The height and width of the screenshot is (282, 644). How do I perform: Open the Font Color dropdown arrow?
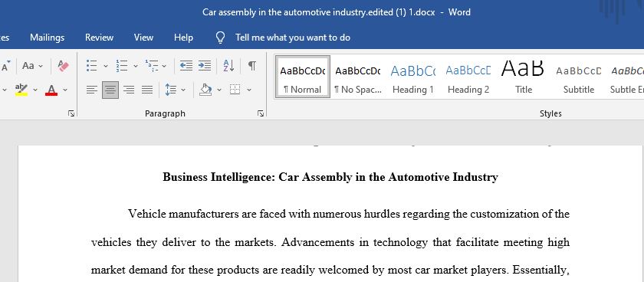point(65,90)
